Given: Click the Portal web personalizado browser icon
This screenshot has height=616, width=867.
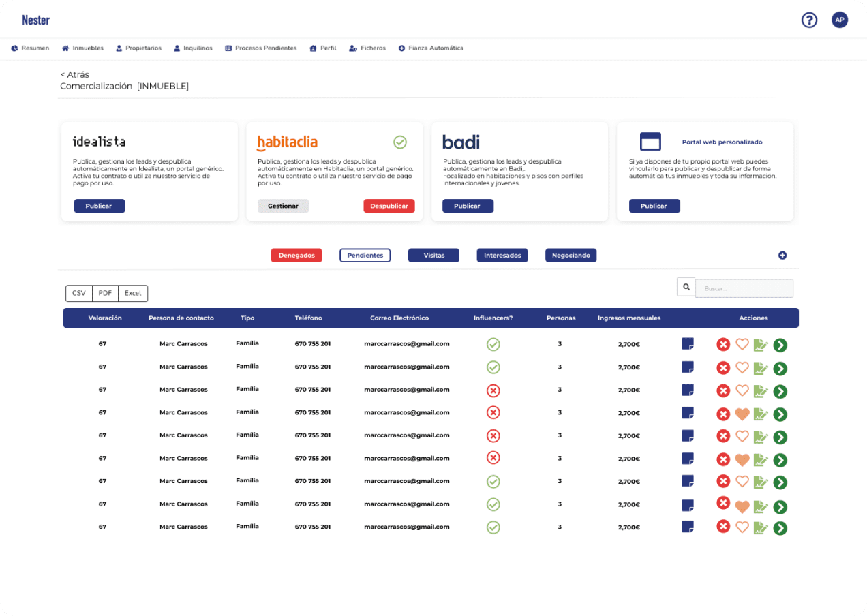Looking at the screenshot, I should pos(650,142).
